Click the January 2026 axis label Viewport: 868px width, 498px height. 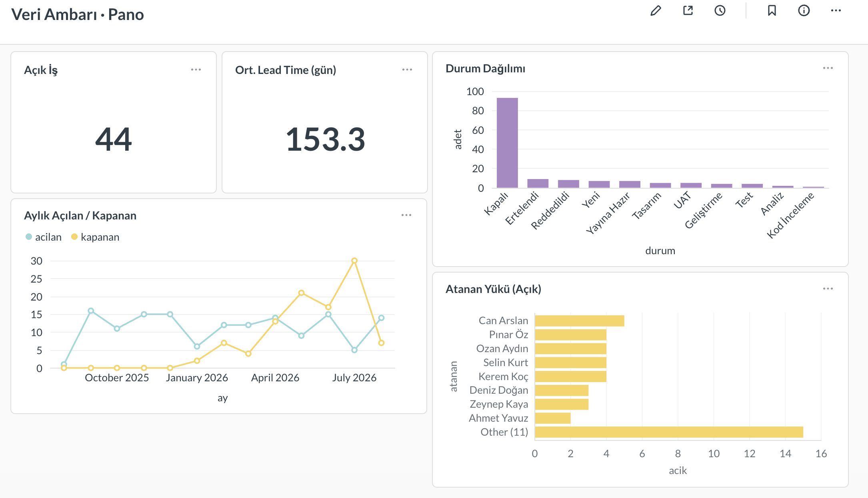point(197,378)
